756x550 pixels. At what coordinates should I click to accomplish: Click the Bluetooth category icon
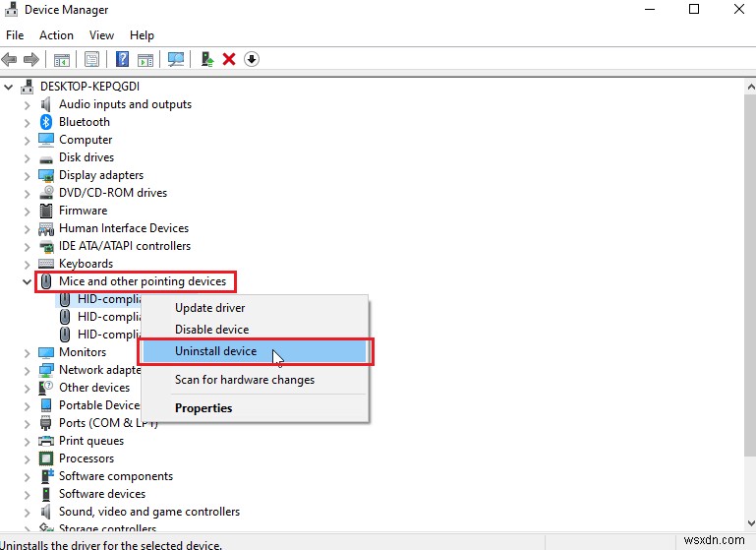[x=46, y=122]
